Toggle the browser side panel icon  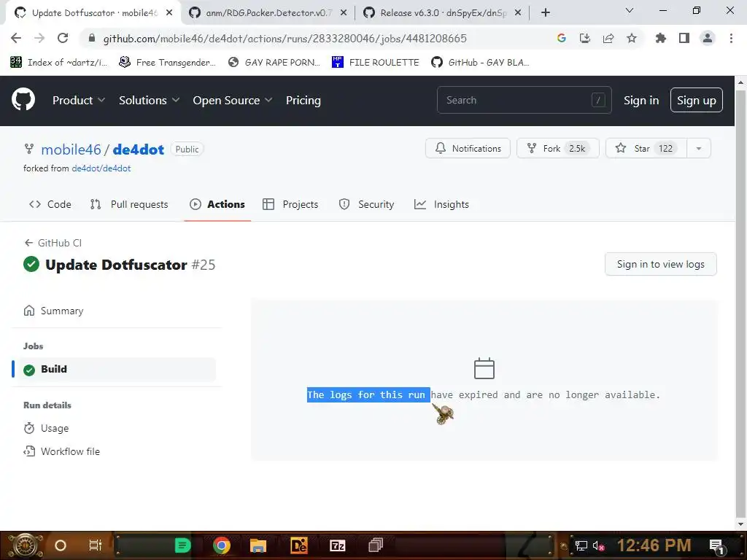pos(684,38)
